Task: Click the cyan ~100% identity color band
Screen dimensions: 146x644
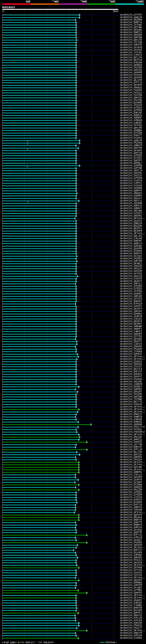Action: coord(130,4)
